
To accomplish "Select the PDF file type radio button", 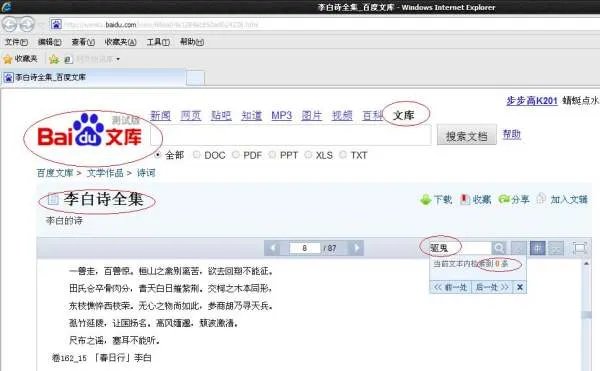I will click(236, 155).
